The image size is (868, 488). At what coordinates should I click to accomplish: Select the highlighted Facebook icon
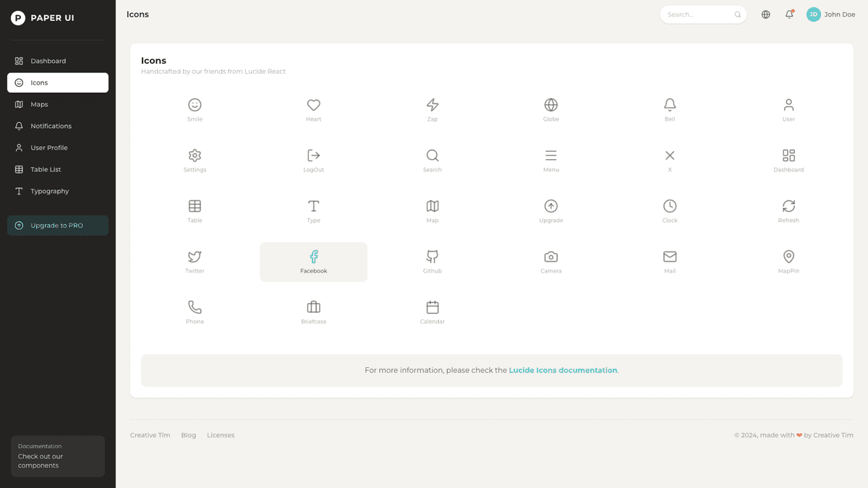313,257
